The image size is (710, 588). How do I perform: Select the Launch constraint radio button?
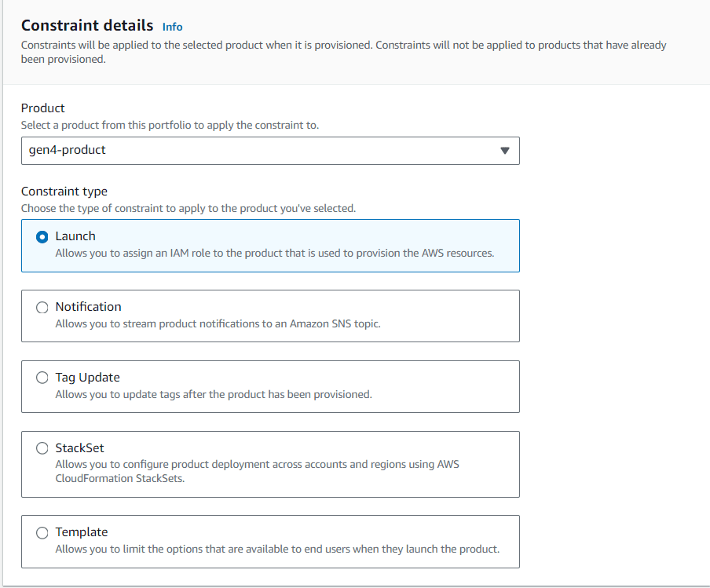(42, 237)
